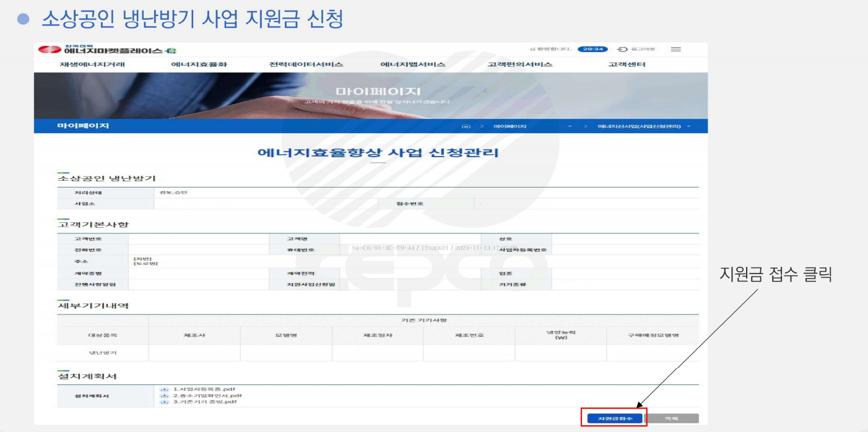Click the gray 목록 button
The width and height of the screenshot is (868, 432).
tap(672, 418)
